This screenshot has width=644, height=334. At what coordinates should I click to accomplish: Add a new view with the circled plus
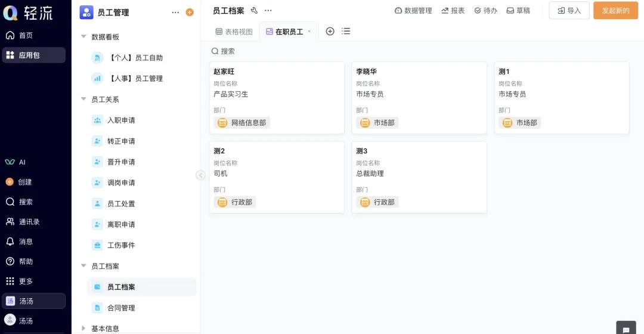pos(330,31)
